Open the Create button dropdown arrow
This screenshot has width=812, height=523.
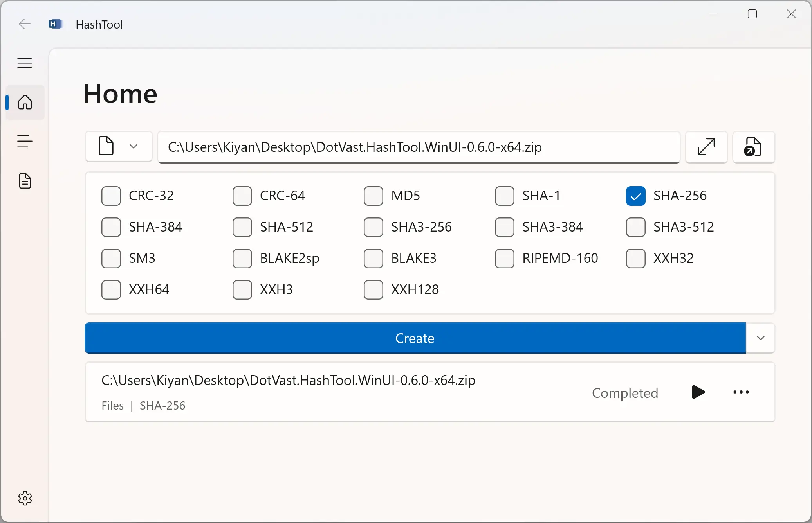coord(760,338)
